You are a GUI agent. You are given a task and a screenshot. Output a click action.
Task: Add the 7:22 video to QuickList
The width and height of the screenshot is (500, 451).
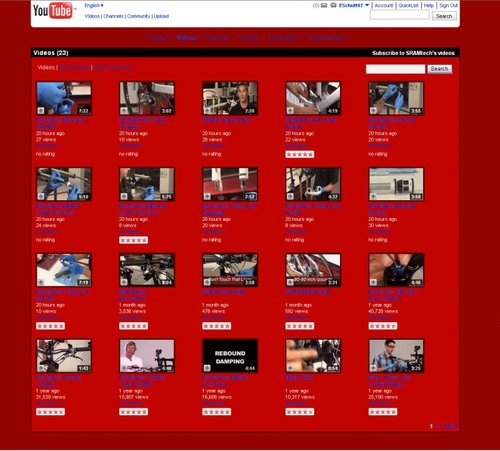tap(41, 110)
